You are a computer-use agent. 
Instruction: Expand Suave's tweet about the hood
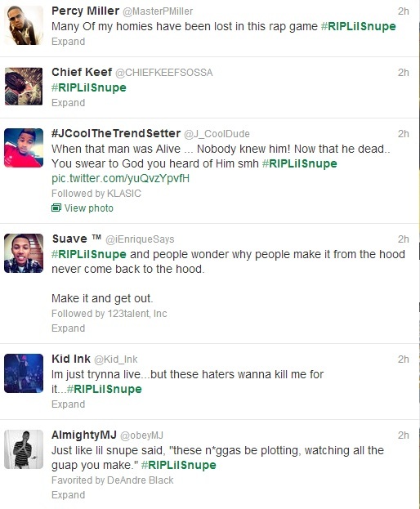(x=68, y=328)
